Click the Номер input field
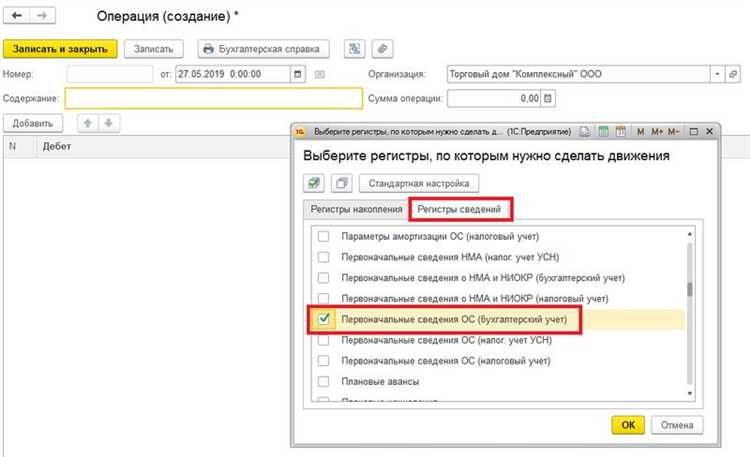The height and width of the screenshot is (457, 750). coord(110,74)
